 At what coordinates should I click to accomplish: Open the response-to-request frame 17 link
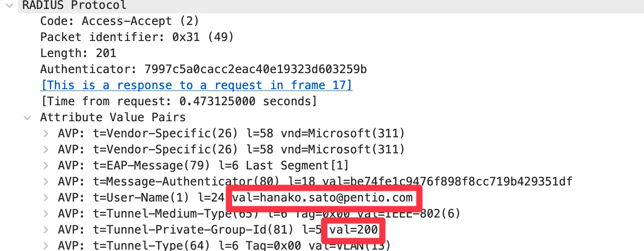point(196,85)
